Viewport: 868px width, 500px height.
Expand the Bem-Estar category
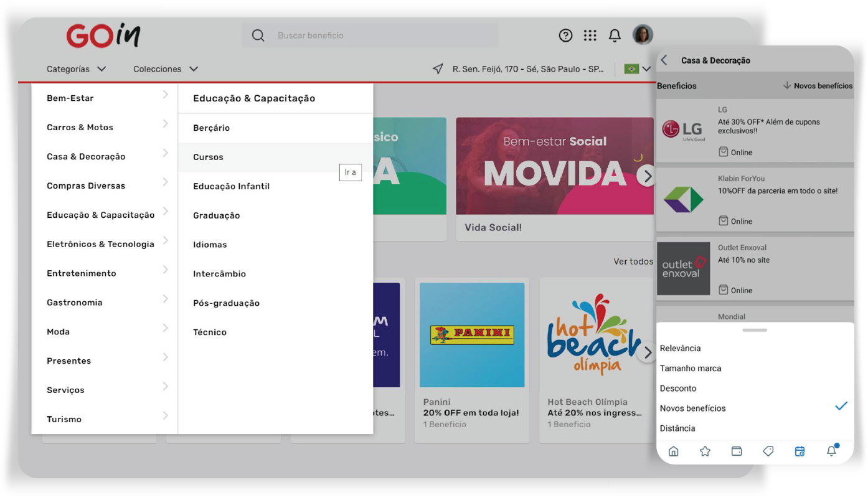click(x=105, y=98)
